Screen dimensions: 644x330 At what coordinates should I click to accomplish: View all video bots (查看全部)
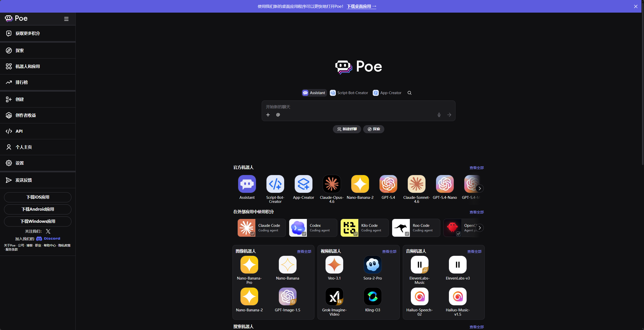click(389, 252)
